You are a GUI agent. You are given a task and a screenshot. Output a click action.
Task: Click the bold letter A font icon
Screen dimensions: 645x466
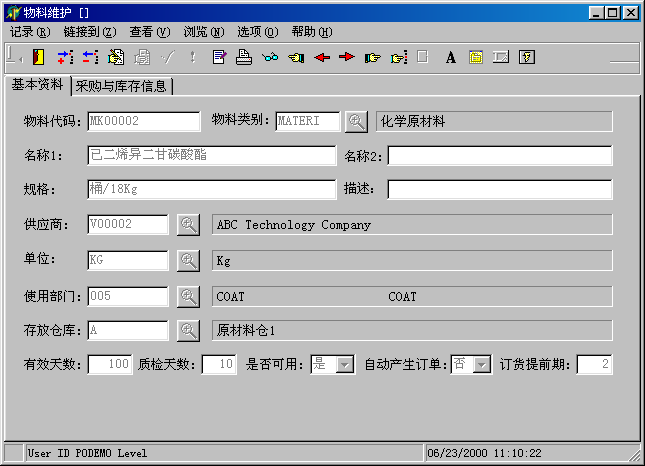(450, 57)
